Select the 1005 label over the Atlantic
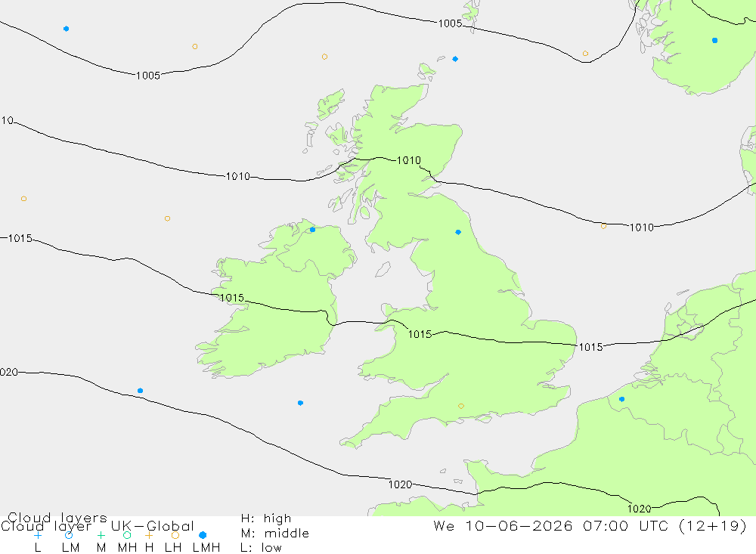The width and height of the screenshot is (756, 554). click(148, 76)
